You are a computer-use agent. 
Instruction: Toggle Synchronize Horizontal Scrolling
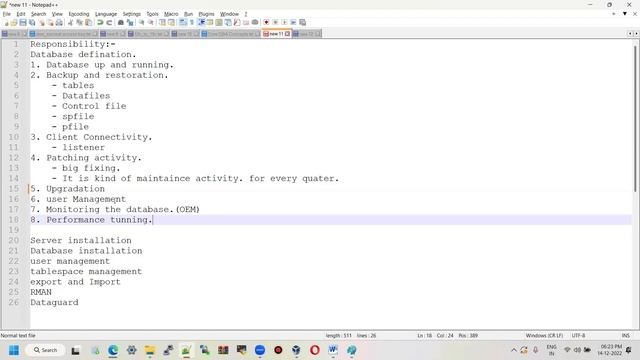pos(171,22)
